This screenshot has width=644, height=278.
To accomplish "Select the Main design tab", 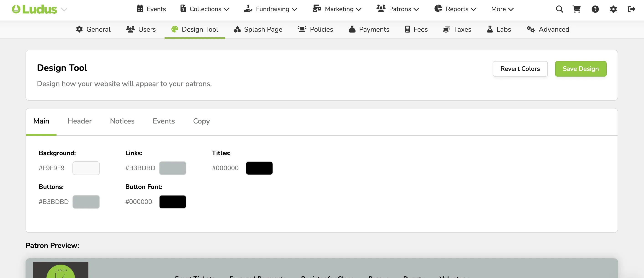I will [41, 121].
